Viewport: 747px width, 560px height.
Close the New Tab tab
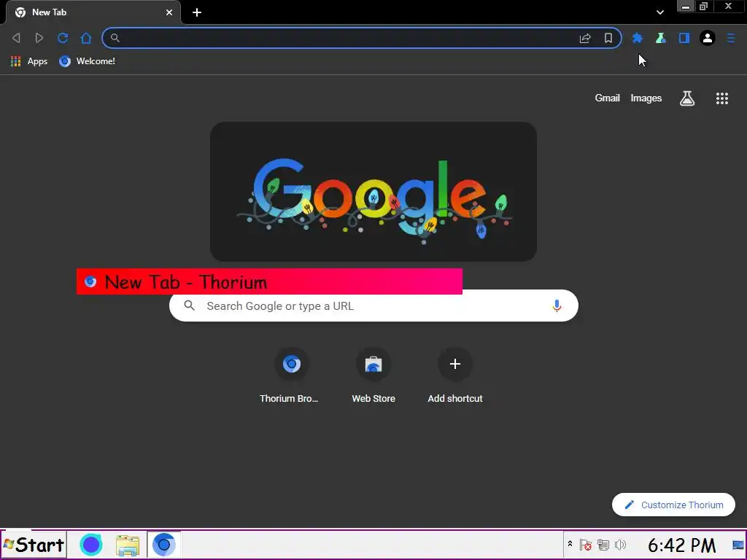(169, 12)
